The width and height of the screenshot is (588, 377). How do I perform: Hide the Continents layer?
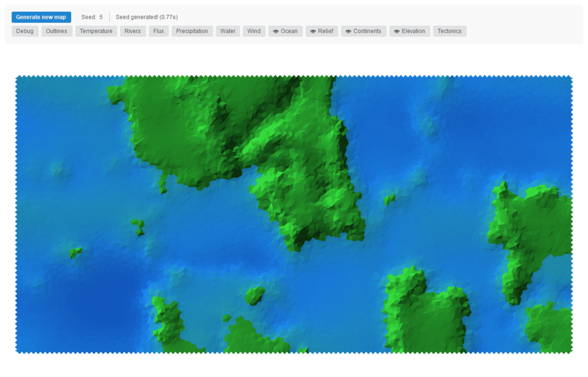[x=363, y=31]
